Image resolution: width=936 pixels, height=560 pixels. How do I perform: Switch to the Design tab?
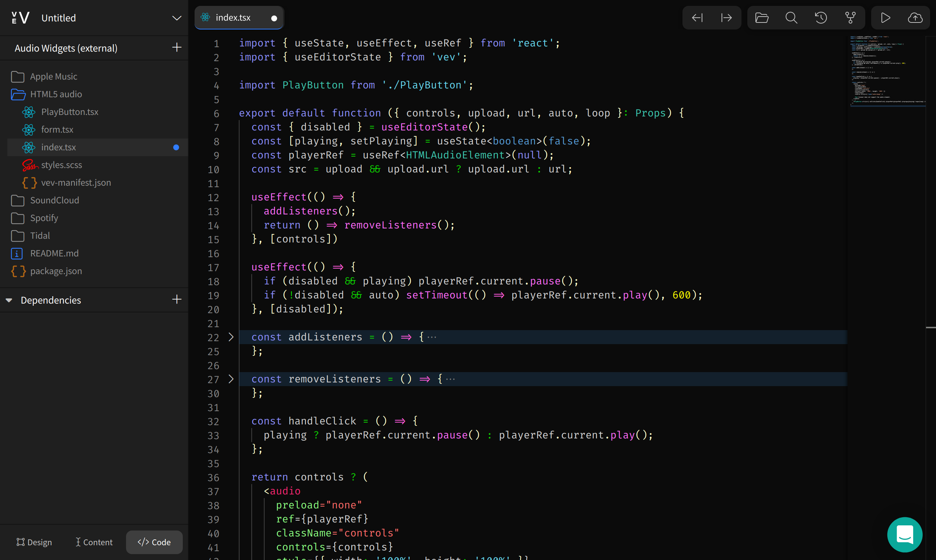(34, 542)
